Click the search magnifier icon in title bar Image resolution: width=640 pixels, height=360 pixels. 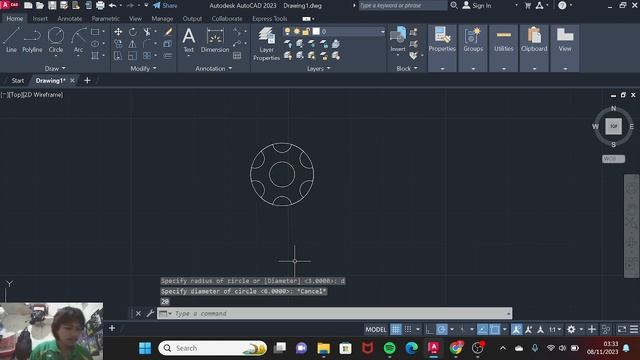tap(454, 5)
